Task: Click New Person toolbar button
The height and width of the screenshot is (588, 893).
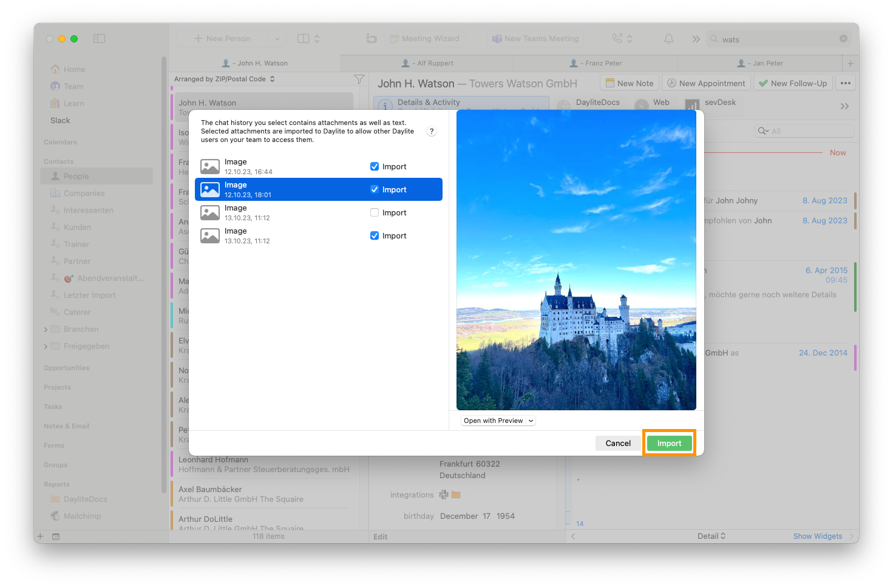Action: coord(222,39)
